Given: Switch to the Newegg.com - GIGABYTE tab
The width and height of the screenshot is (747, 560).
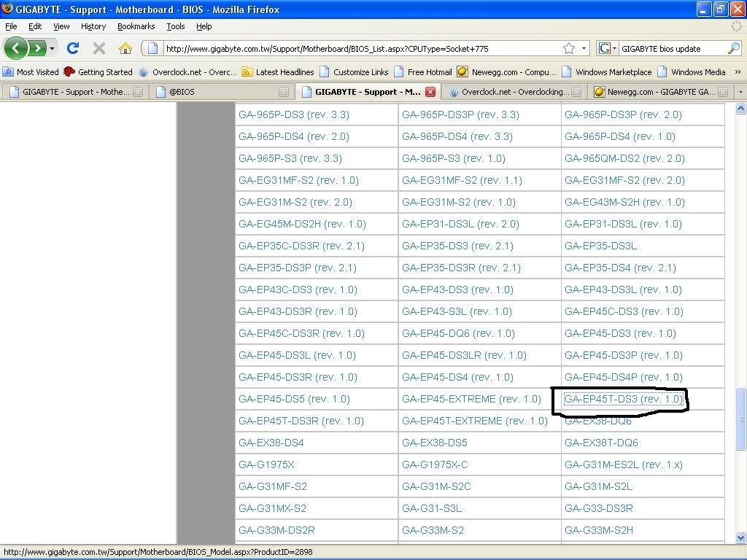Looking at the screenshot, I should click(660, 92).
